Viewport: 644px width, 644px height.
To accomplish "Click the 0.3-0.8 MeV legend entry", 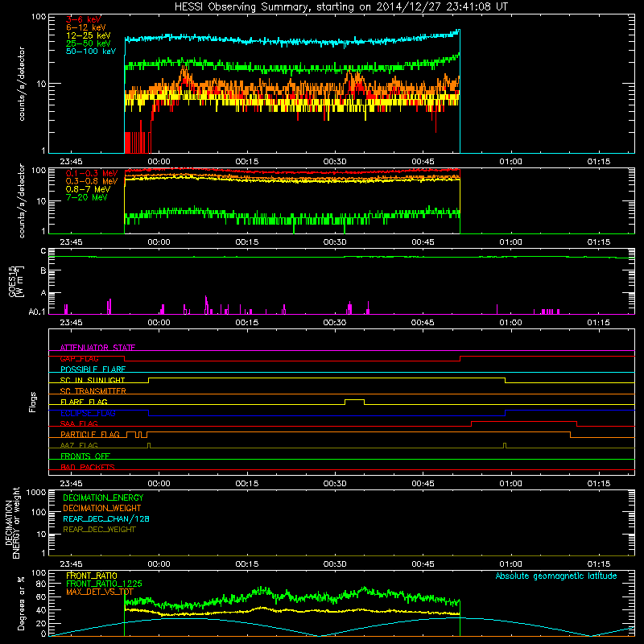I will (x=92, y=181).
